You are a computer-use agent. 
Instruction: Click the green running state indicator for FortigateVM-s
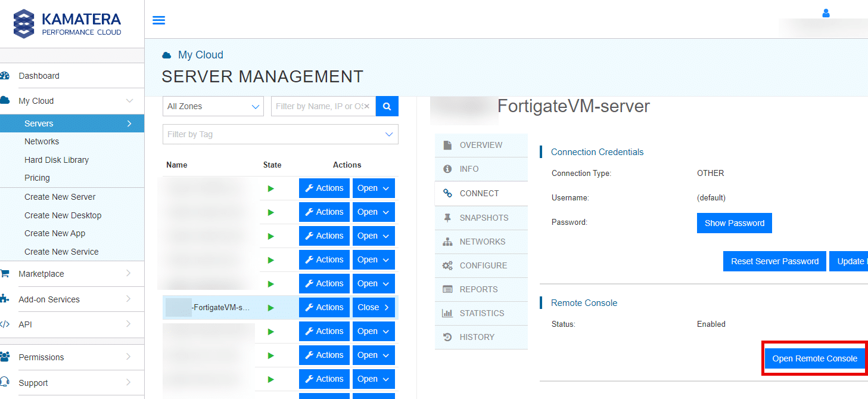click(x=271, y=307)
